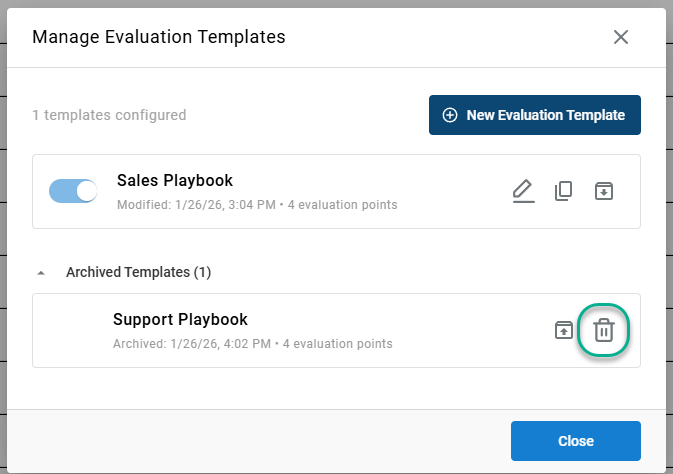Select the Support Playbook title

pyautogui.click(x=180, y=320)
